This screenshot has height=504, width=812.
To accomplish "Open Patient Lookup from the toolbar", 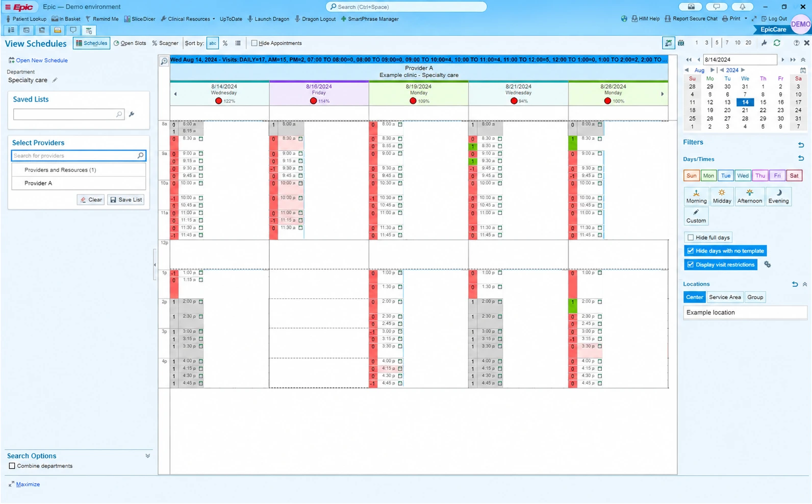I will coord(26,19).
